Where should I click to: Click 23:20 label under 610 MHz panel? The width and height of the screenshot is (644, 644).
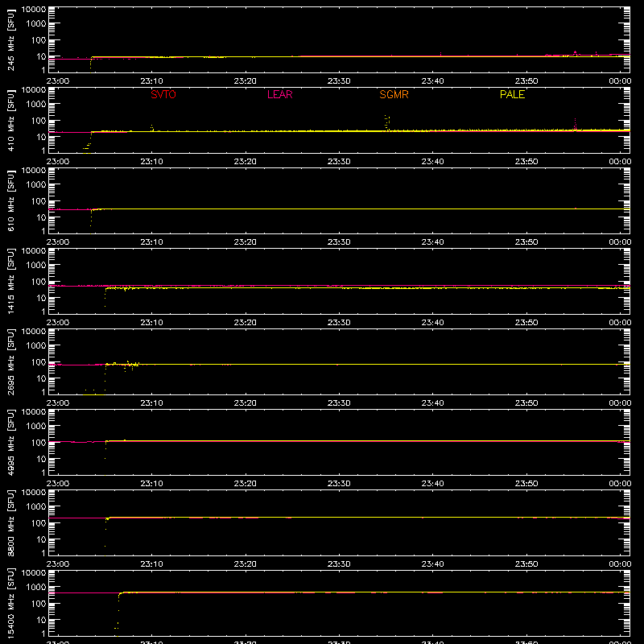point(246,242)
